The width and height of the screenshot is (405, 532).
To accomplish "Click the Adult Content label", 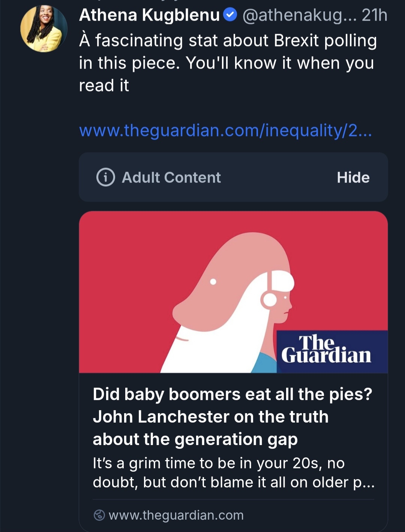I will pyautogui.click(x=171, y=178).
